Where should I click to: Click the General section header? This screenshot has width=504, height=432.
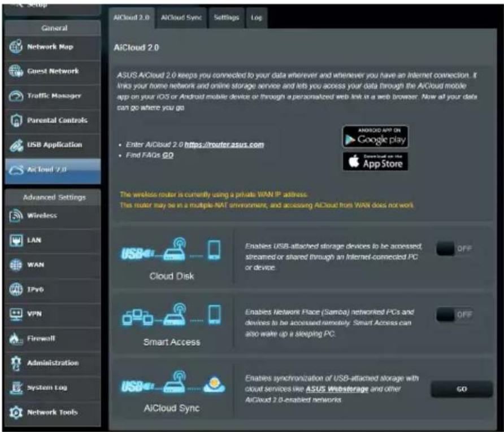click(x=53, y=28)
